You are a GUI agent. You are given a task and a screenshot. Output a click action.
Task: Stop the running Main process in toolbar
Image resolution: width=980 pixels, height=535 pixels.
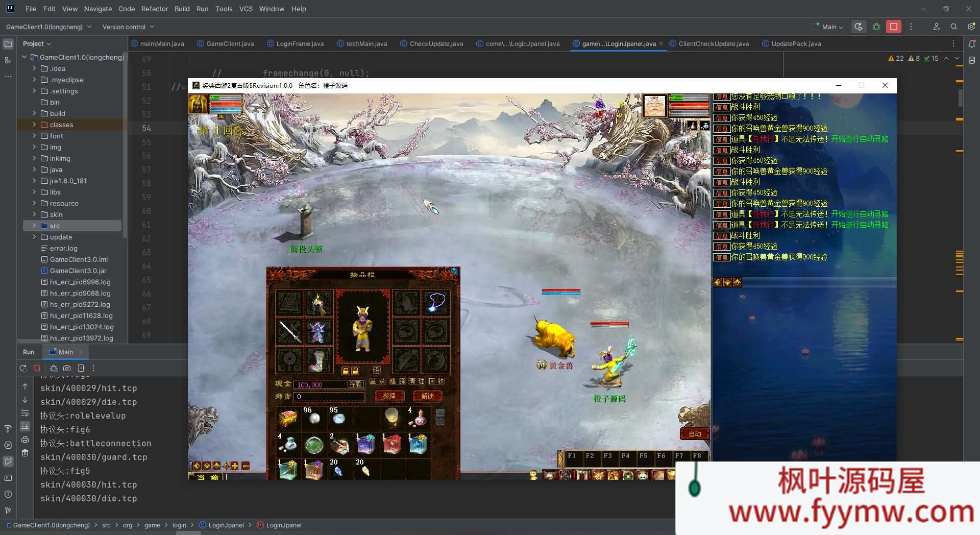pyautogui.click(x=893, y=27)
